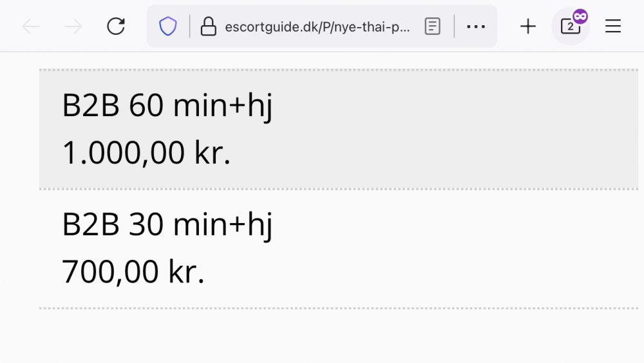
Task: Click empty space right of 700,00 kr.
Action: pos(419,271)
